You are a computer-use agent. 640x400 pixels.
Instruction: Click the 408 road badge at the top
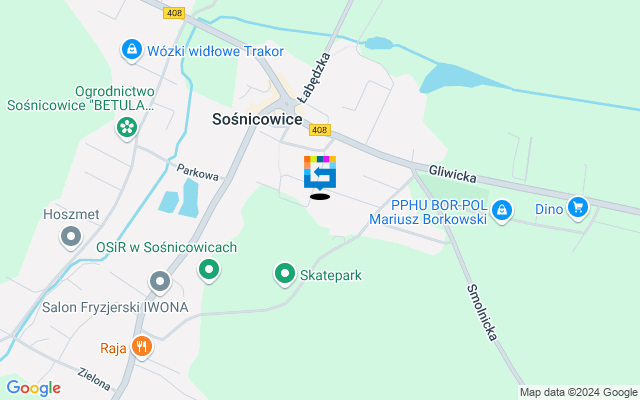click(x=174, y=13)
